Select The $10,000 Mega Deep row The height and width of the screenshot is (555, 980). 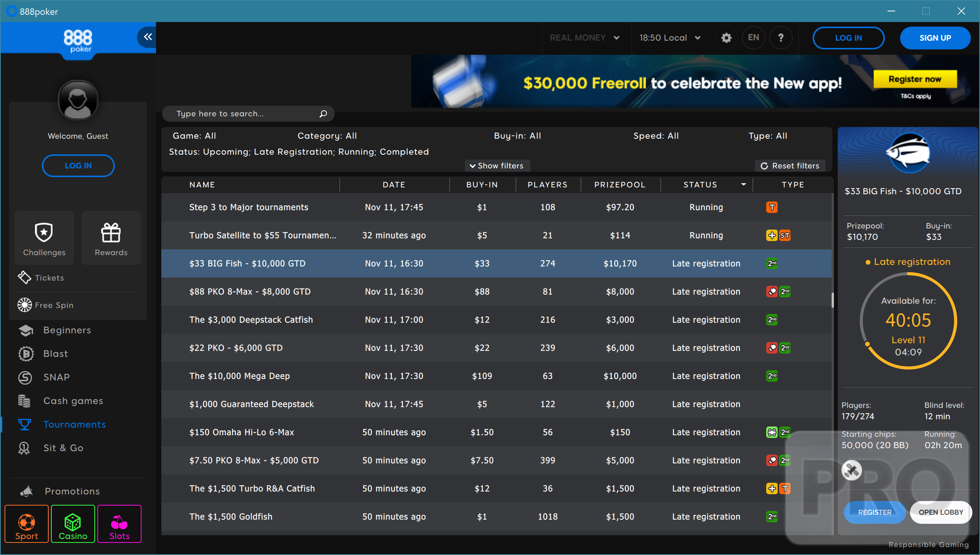[496, 376]
